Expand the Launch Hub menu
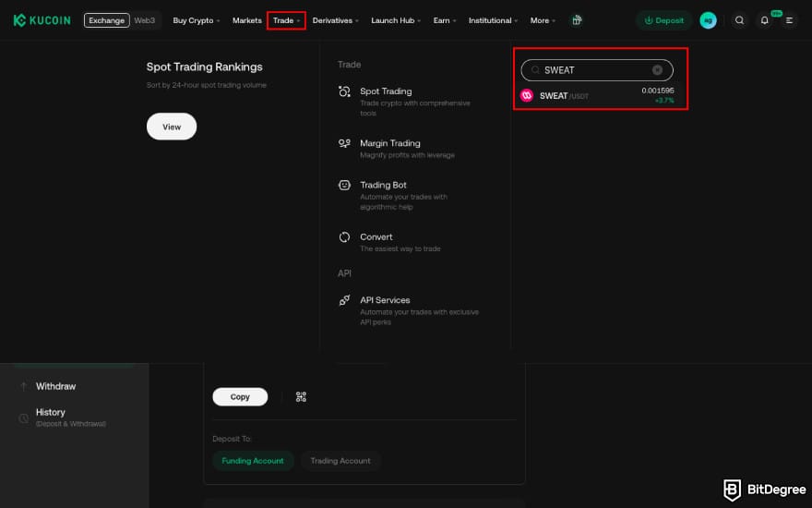 (x=396, y=20)
